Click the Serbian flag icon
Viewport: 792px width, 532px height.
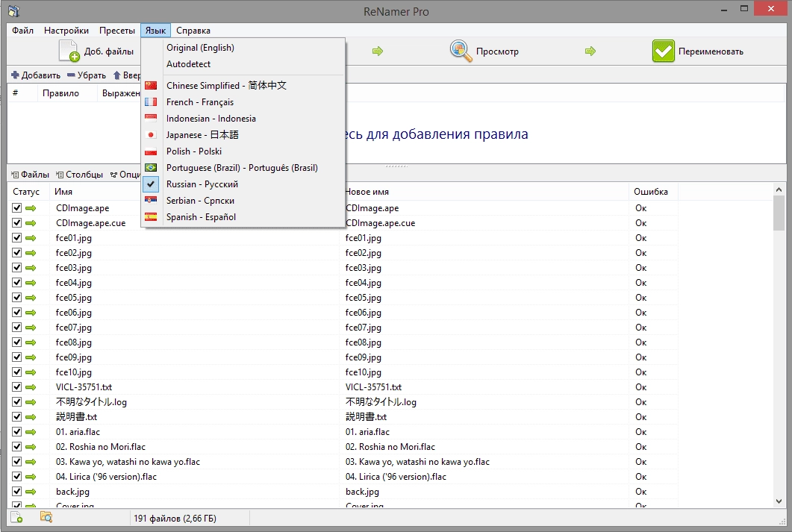(x=151, y=201)
